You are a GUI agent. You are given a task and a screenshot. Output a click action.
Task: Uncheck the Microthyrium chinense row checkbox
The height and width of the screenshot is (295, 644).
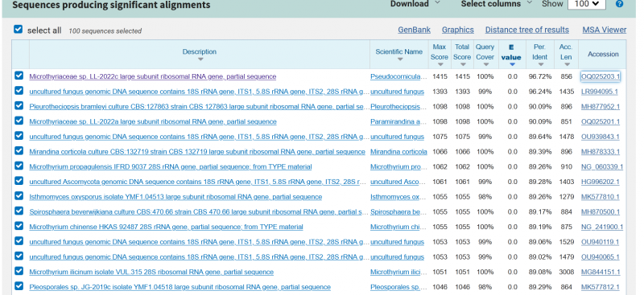19,226
